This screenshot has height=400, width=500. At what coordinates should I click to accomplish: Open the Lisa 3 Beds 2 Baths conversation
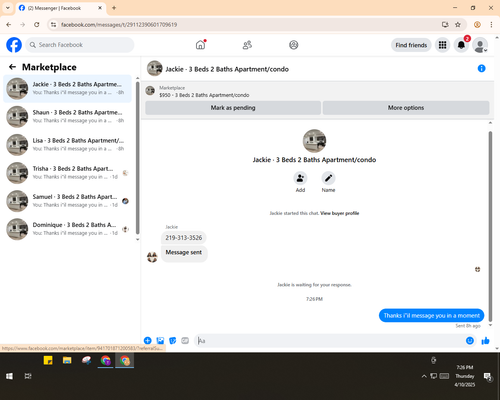[67, 145]
